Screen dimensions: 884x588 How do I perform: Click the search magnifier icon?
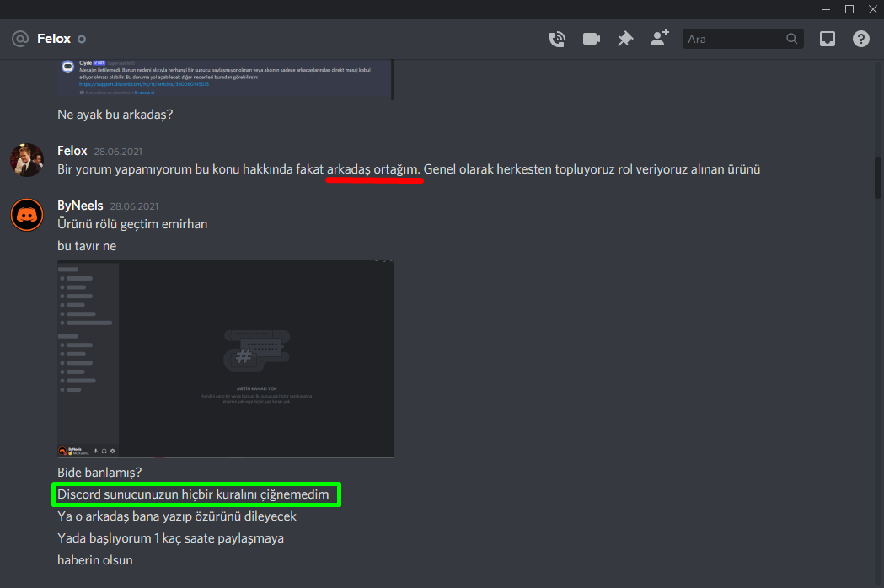[x=791, y=39]
